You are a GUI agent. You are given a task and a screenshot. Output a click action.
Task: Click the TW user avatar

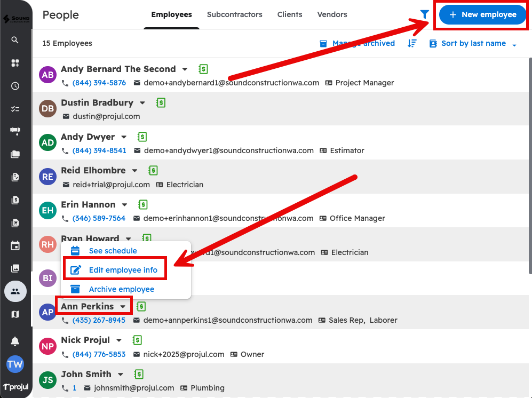tap(15, 364)
